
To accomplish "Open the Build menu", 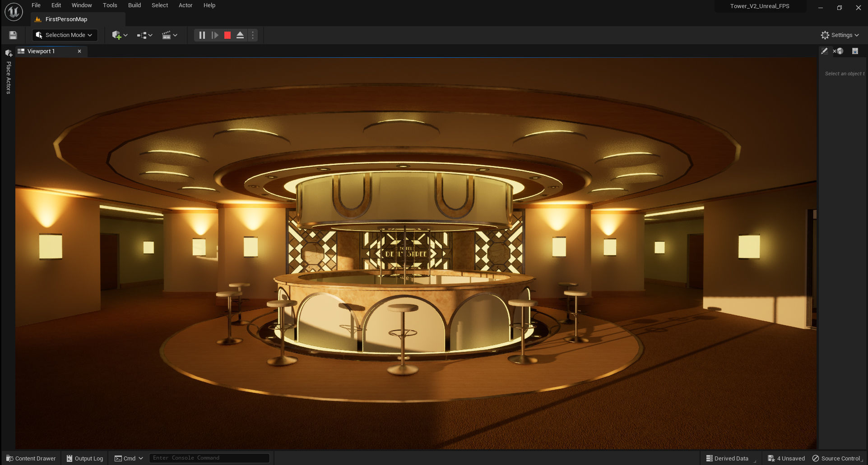I will click(135, 5).
